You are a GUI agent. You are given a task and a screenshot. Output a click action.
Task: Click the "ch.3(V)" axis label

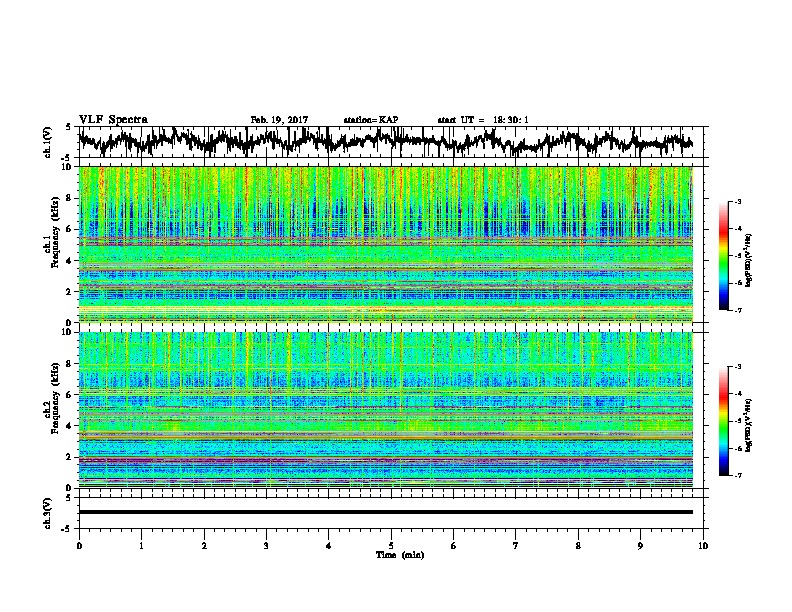tap(48, 513)
